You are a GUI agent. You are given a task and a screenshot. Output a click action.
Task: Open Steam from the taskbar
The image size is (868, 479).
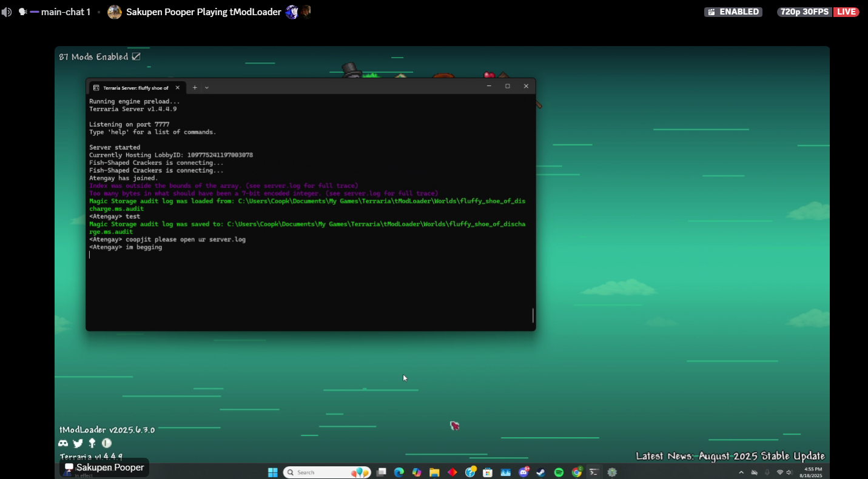point(540,472)
